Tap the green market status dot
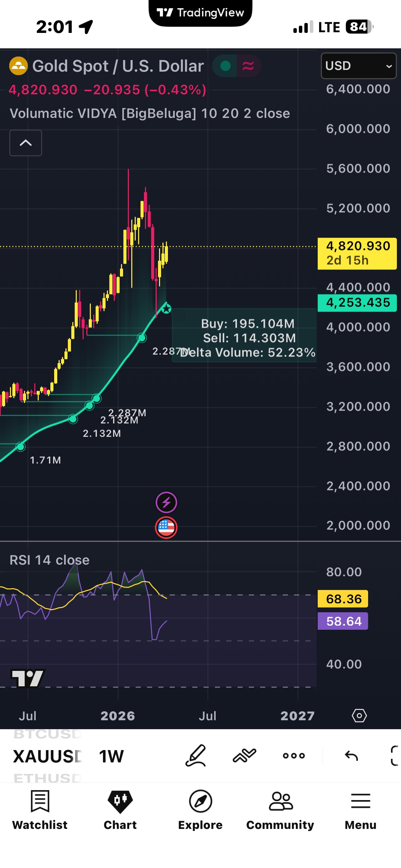The width and height of the screenshot is (401, 868). [225, 66]
